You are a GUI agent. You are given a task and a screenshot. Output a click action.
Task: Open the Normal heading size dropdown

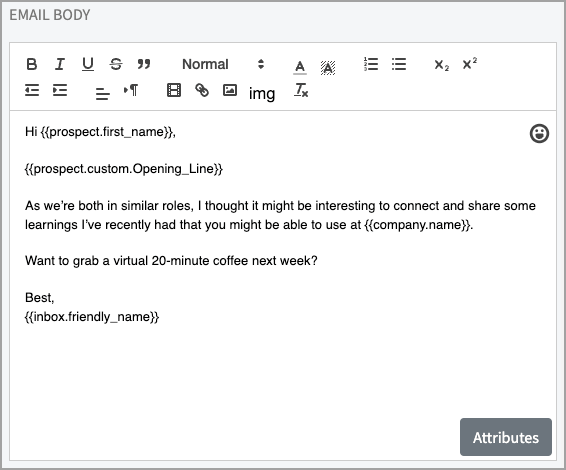pyautogui.click(x=223, y=64)
